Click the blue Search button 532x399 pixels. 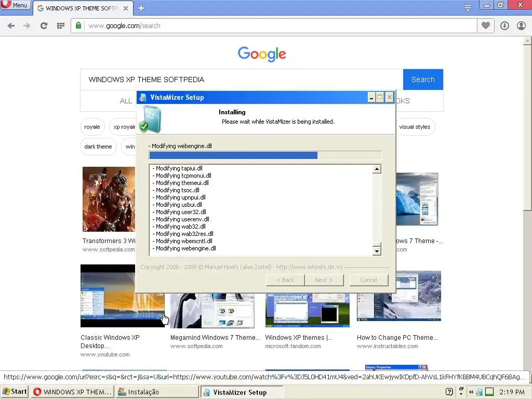(423, 79)
